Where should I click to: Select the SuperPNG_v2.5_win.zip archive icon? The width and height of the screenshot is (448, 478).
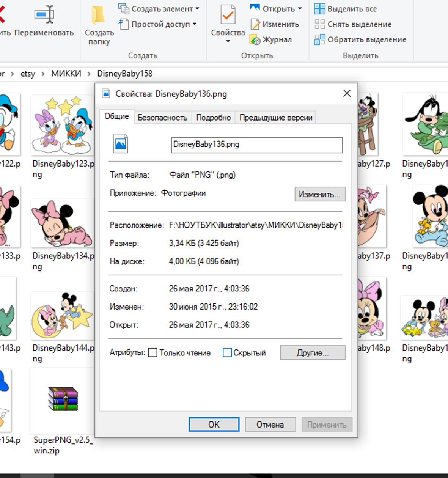coord(63,399)
